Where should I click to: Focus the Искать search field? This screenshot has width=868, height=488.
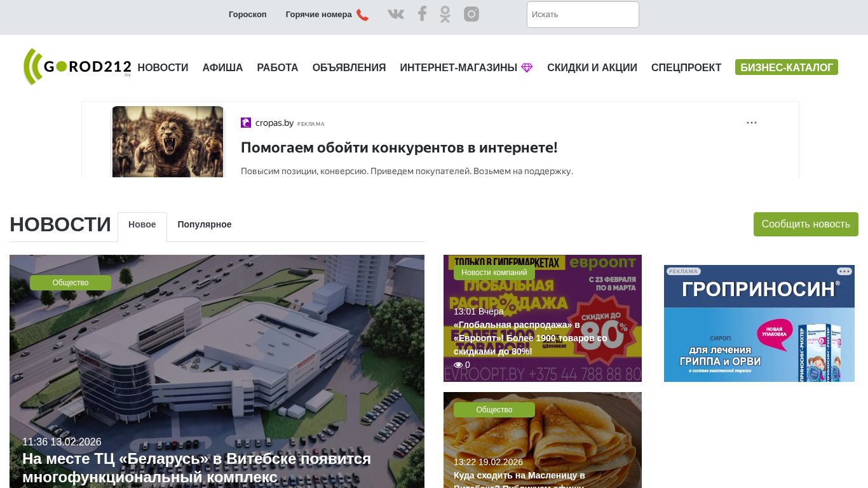pos(583,15)
